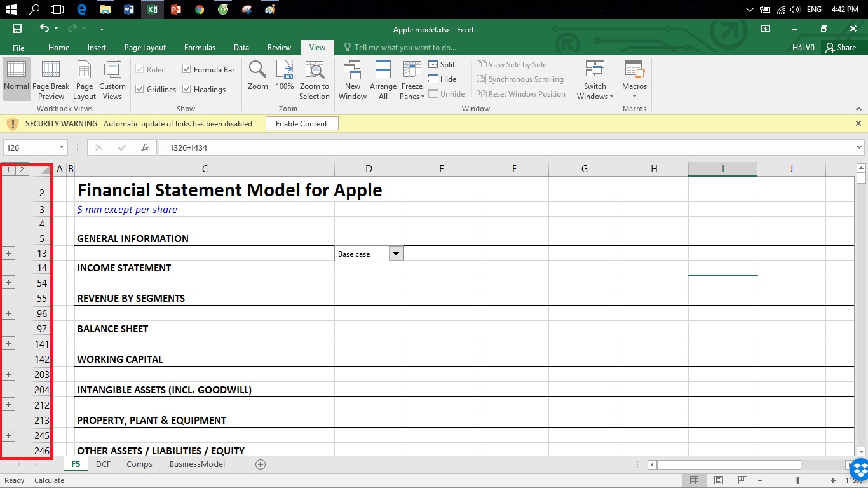Open Custom Views dialog

pos(112,79)
